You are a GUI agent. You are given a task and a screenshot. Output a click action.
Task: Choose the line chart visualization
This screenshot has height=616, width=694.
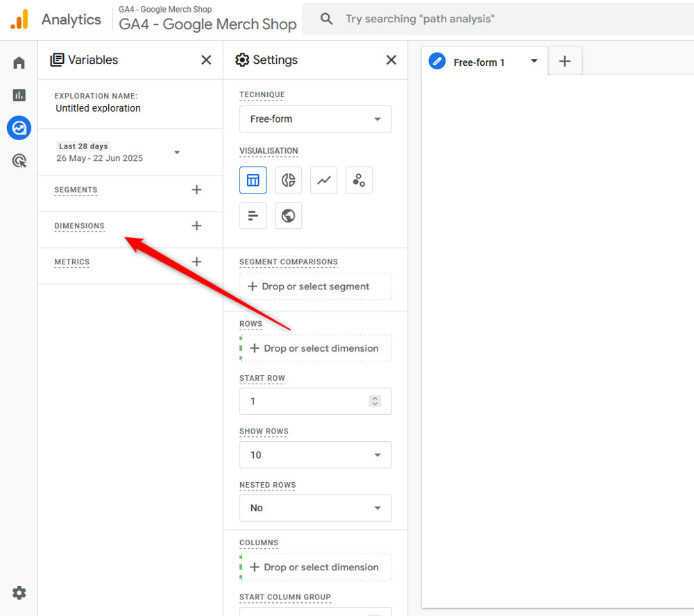coord(323,180)
